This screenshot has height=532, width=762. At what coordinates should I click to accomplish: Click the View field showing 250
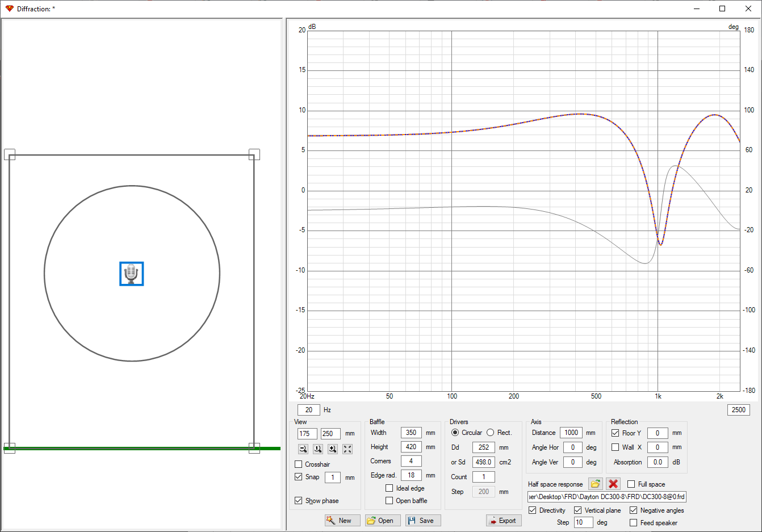[330, 434]
